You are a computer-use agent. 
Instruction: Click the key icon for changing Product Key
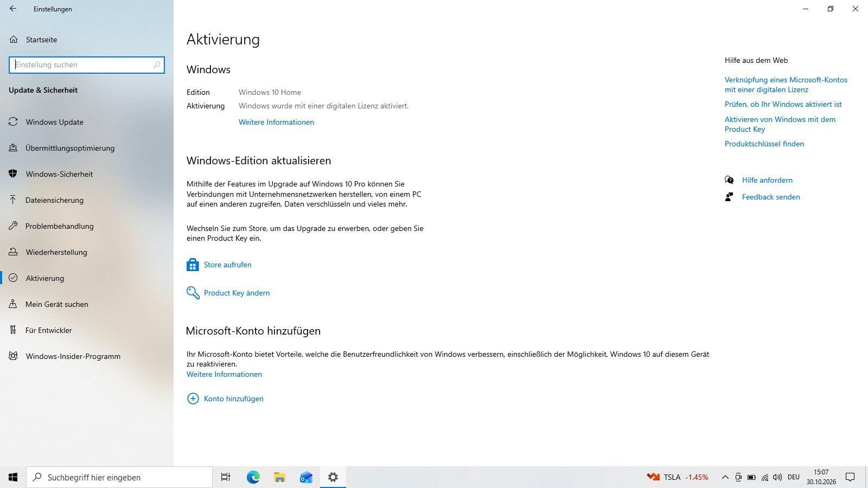[x=193, y=293]
